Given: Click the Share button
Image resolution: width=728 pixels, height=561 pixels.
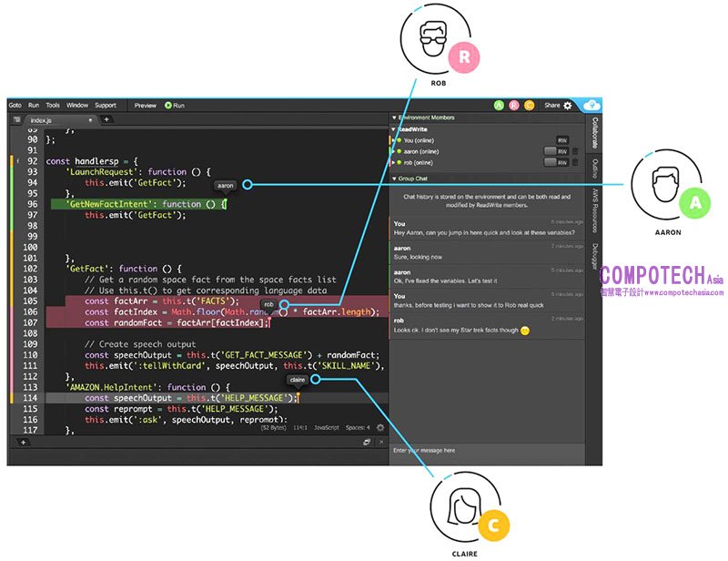Looking at the screenshot, I should coord(551,106).
